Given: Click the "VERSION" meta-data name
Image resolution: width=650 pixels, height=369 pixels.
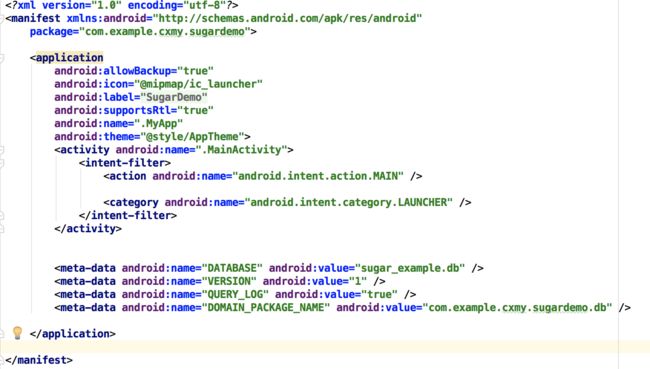Looking at the screenshot, I should tap(229, 282).
